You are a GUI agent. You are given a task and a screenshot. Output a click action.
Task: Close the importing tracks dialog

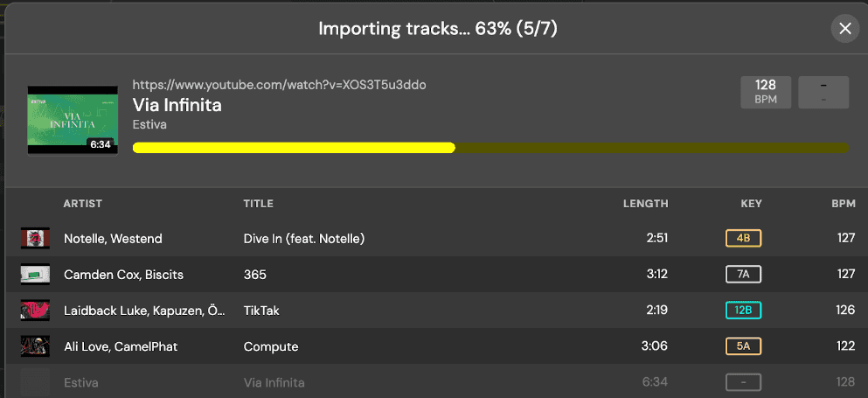point(844,29)
